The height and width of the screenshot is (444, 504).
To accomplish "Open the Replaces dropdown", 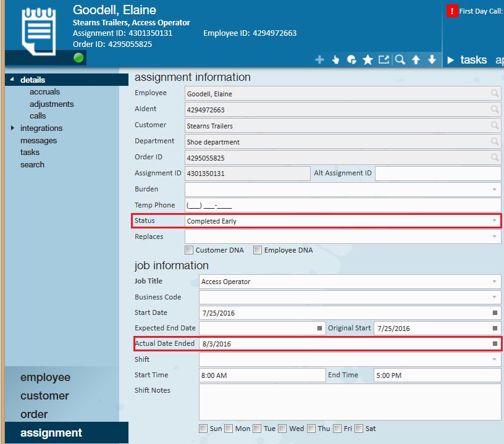I will click(x=494, y=237).
